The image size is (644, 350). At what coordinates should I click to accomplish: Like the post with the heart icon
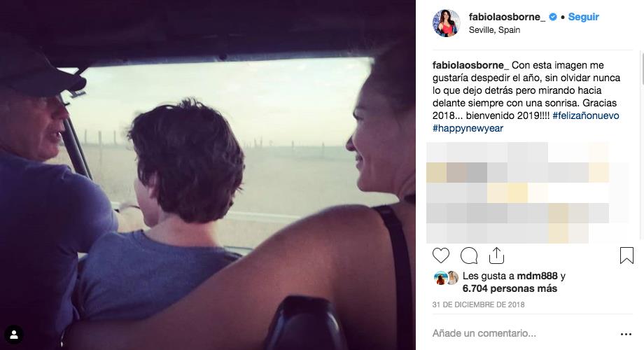click(x=441, y=255)
